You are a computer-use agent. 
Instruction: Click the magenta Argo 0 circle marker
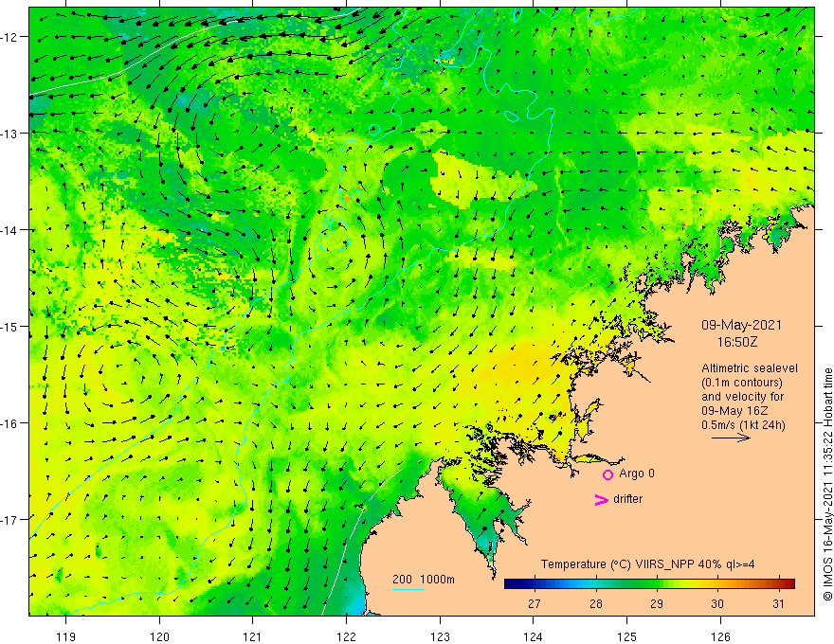click(x=607, y=474)
